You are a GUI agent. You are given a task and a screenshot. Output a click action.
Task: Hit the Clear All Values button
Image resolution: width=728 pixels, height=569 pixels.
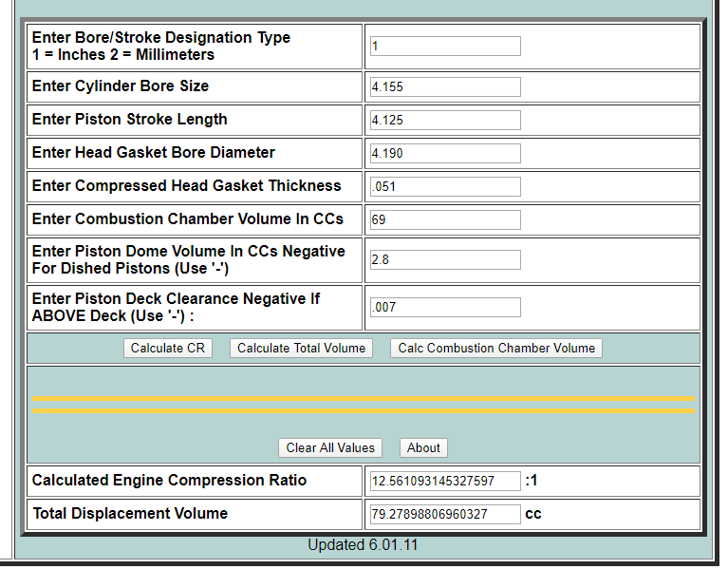point(330,448)
